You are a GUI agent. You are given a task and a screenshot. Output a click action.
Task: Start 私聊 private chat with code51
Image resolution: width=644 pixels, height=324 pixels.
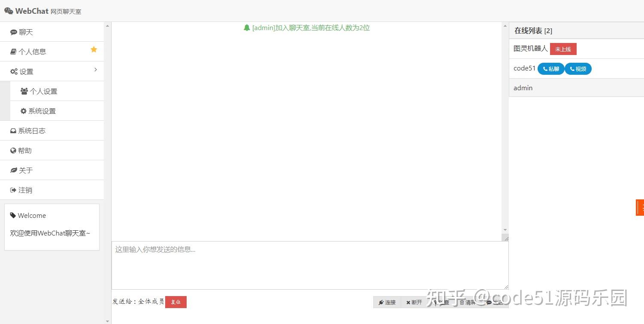point(551,68)
